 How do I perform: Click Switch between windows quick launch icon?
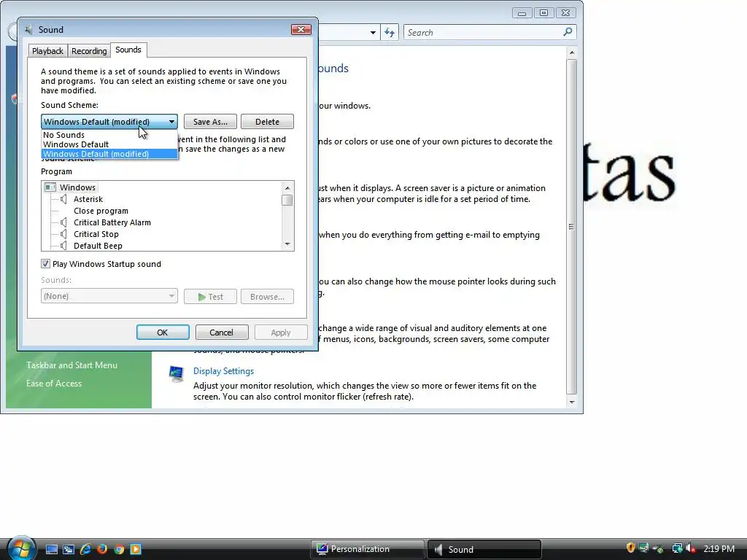coord(68,549)
